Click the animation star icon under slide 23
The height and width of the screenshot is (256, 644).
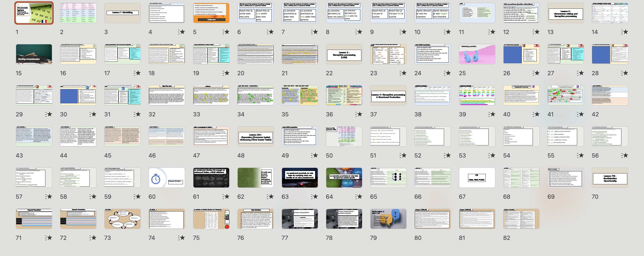coord(403,73)
